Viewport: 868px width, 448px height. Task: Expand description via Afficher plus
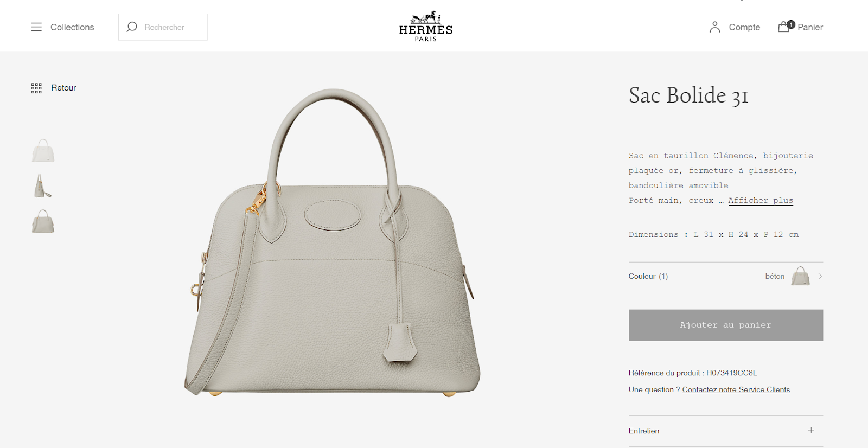pyautogui.click(x=761, y=200)
